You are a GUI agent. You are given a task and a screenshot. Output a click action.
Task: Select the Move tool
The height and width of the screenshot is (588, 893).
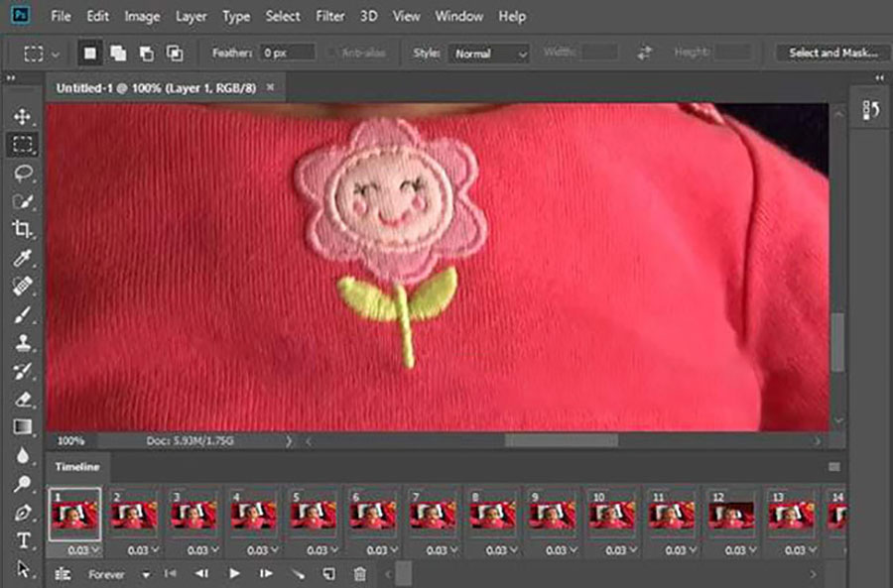22,116
